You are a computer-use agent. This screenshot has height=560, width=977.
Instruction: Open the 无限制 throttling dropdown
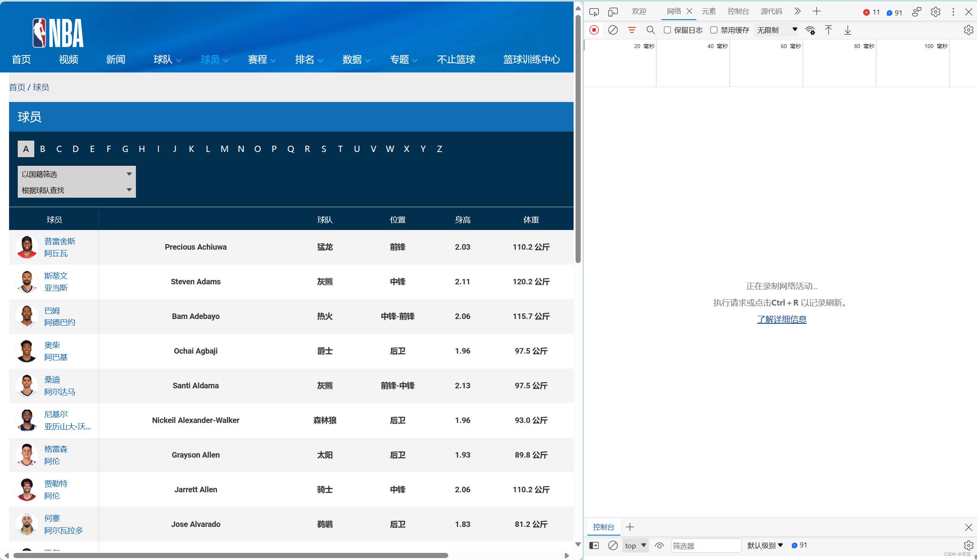pyautogui.click(x=776, y=30)
